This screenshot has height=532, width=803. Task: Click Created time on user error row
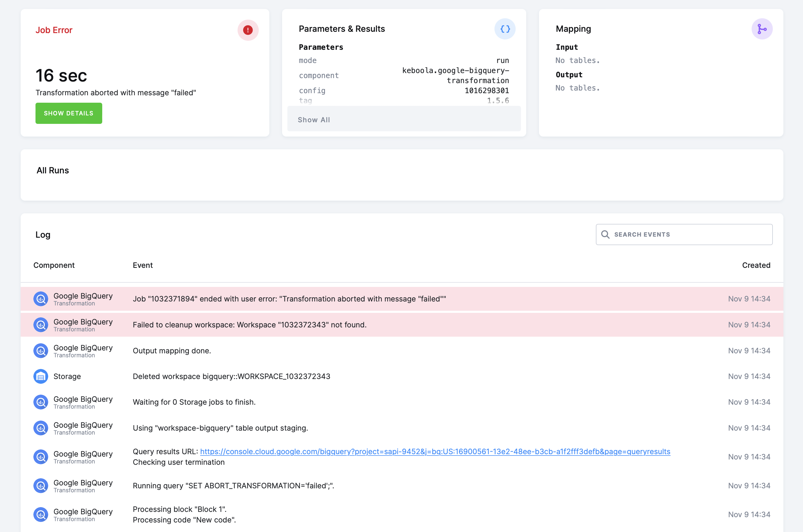coord(749,299)
